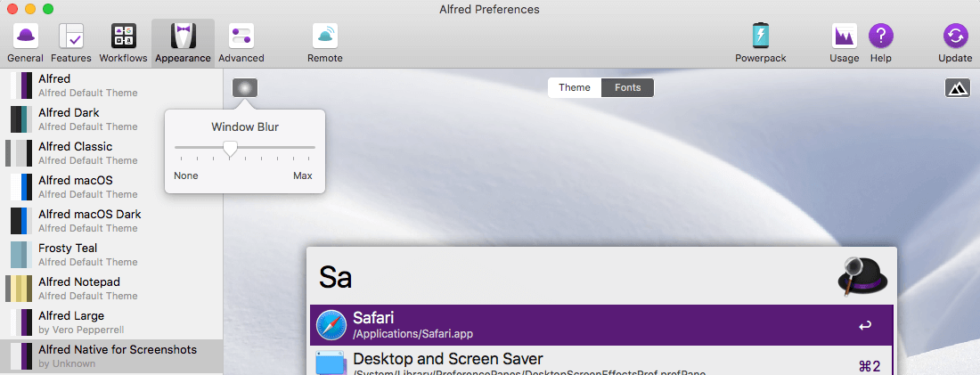Select the Alfred Dark theme
This screenshot has height=375, width=980.
tap(111, 119)
